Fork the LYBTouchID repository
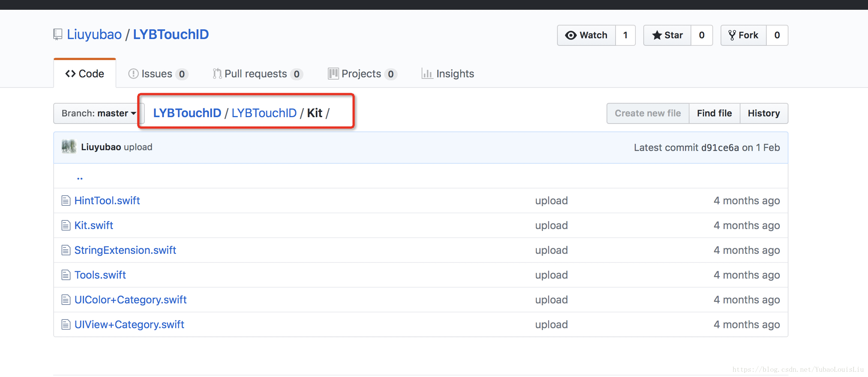 click(x=743, y=35)
